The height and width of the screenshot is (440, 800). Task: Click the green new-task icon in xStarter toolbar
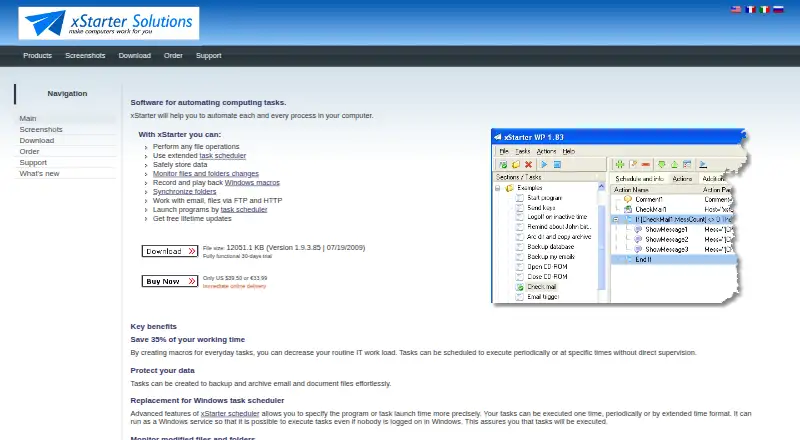point(503,164)
